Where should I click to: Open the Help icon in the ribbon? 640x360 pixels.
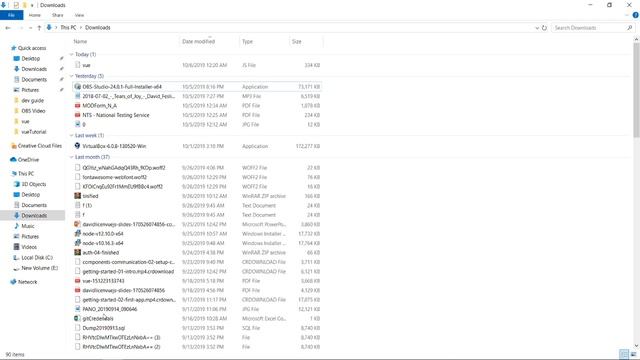636,15
